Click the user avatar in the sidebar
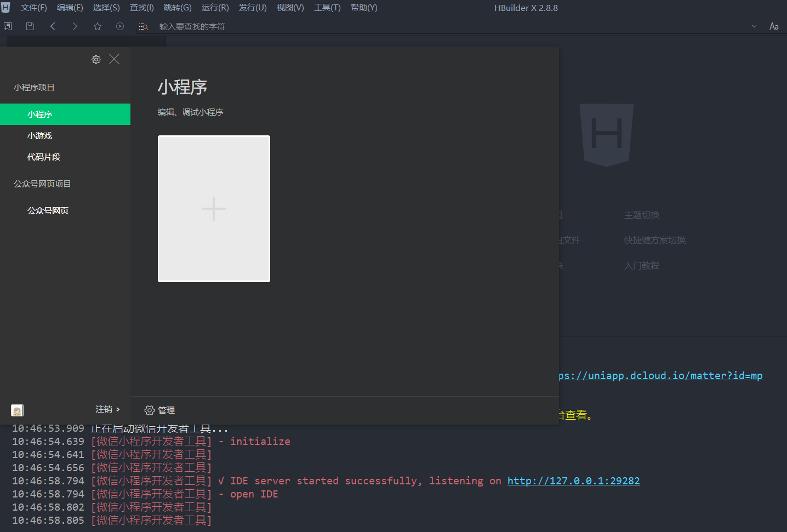The height and width of the screenshot is (532, 787). [17, 410]
